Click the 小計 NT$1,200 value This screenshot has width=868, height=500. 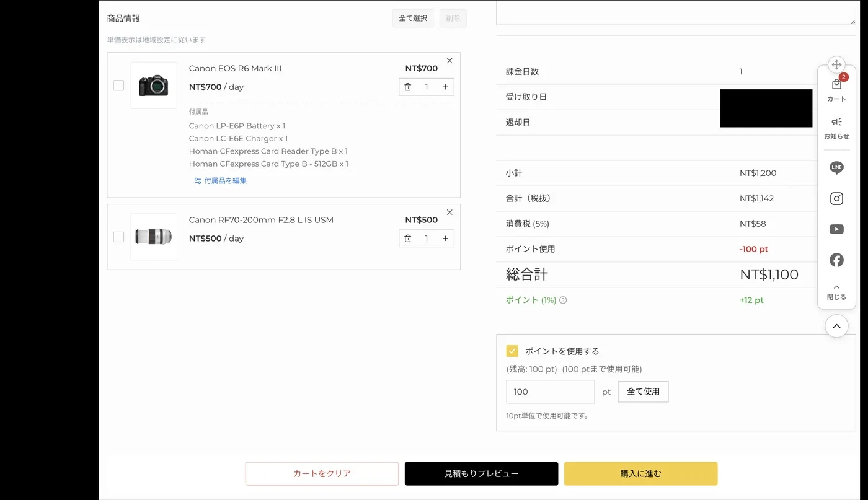[x=758, y=173]
